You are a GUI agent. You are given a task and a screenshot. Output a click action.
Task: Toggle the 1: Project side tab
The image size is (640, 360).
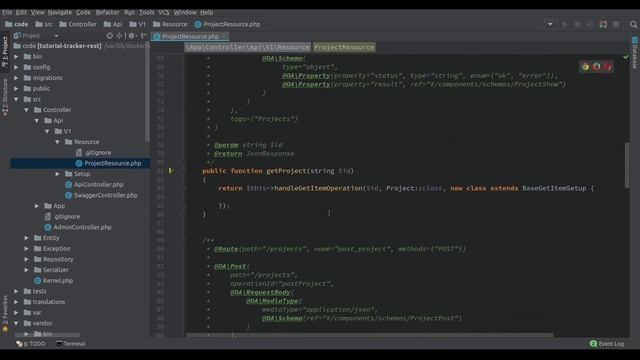coord(5,52)
